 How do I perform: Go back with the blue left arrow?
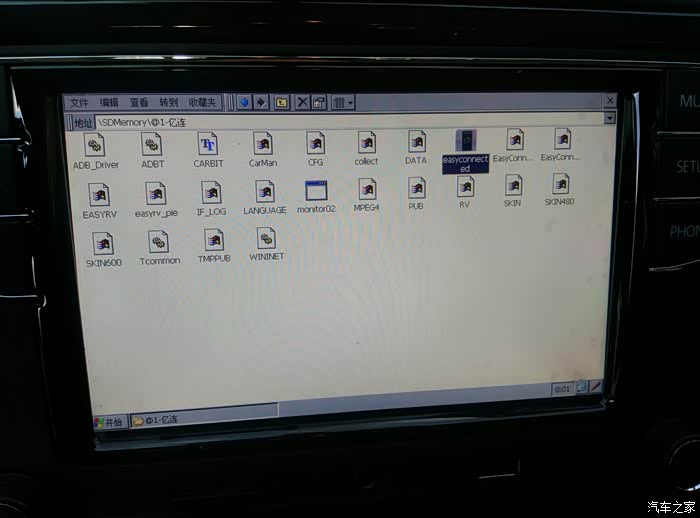click(244, 103)
